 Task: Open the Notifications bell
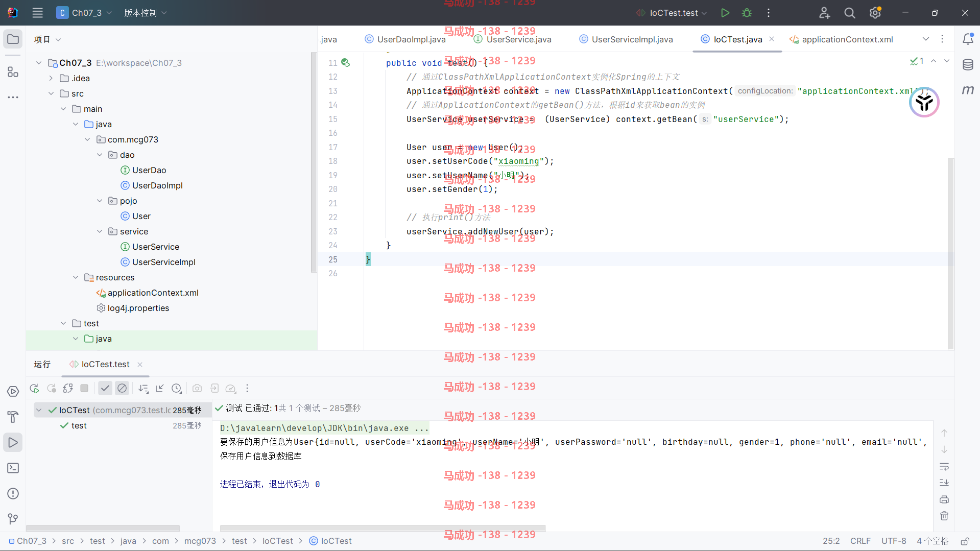[x=968, y=39]
